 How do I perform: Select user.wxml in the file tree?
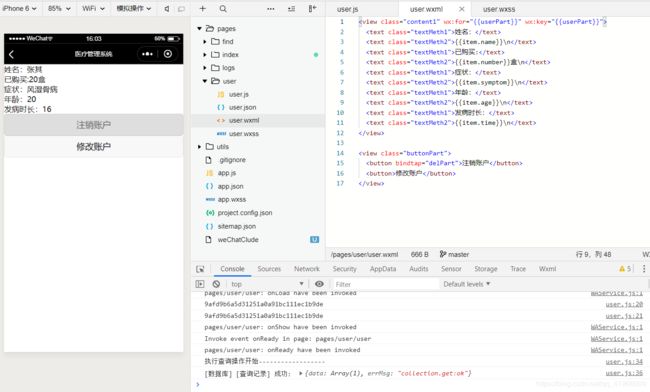pos(244,120)
